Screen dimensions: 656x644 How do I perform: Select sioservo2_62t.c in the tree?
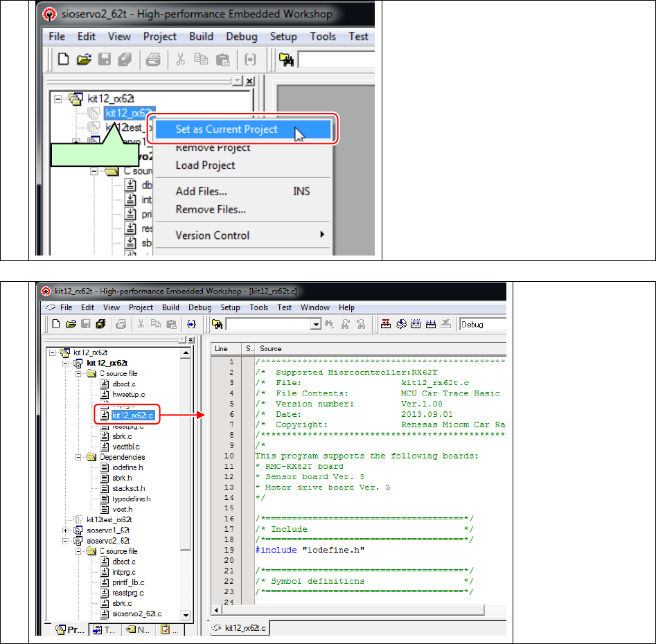tap(136, 614)
